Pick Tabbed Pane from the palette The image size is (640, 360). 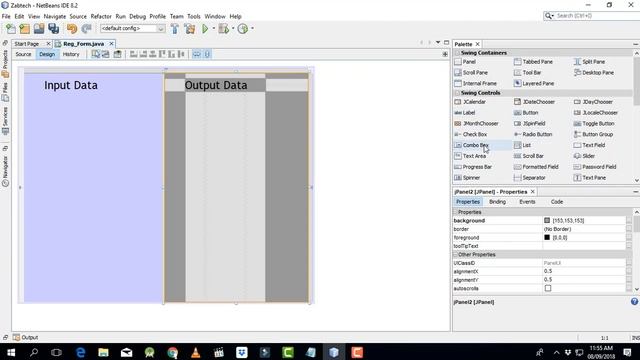click(533, 62)
